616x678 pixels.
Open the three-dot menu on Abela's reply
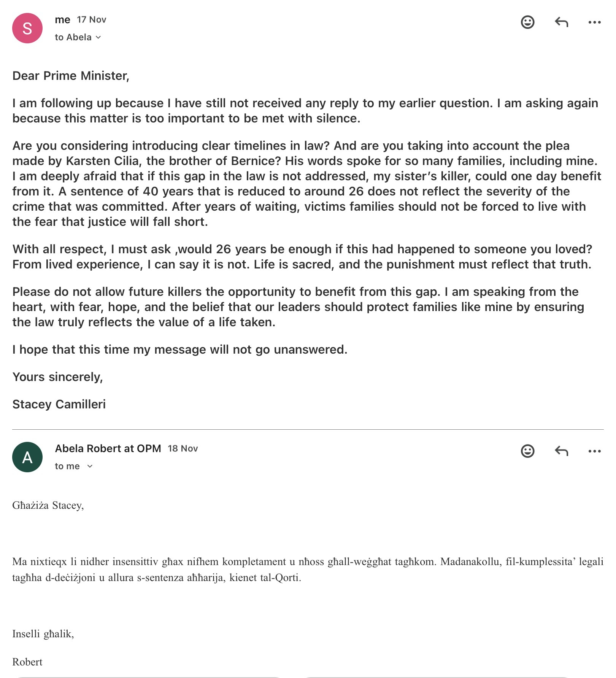click(x=594, y=452)
